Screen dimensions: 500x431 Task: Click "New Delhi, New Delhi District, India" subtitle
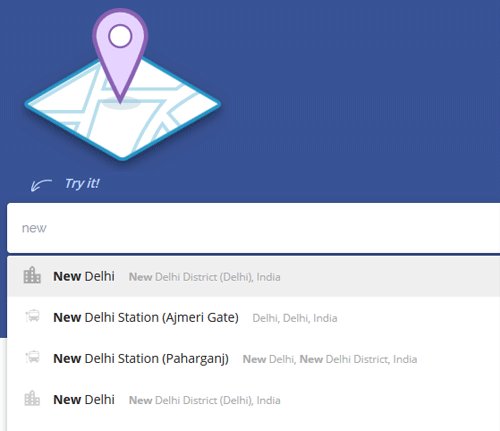pyautogui.click(x=330, y=359)
